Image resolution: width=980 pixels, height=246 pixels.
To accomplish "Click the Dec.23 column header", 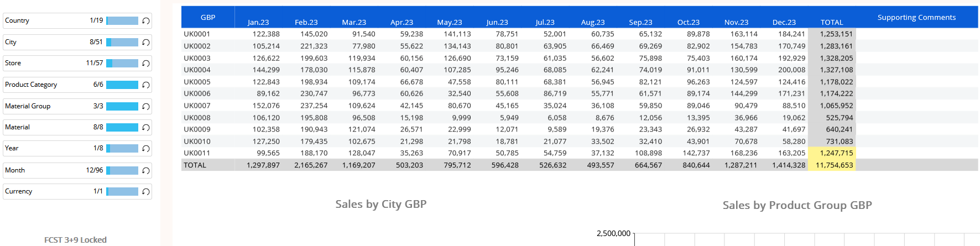I will pos(784,22).
